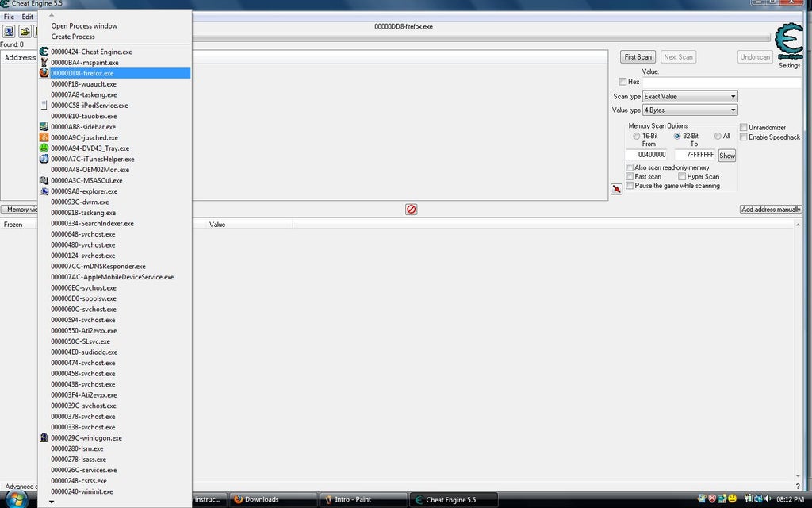Image resolution: width=812 pixels, height=508 pixels.
Task: Click the yellow smiley tray icon
Action: point(732,499)
